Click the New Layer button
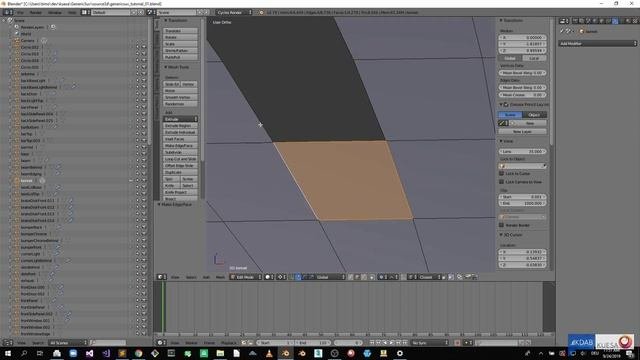 point(522,131)
